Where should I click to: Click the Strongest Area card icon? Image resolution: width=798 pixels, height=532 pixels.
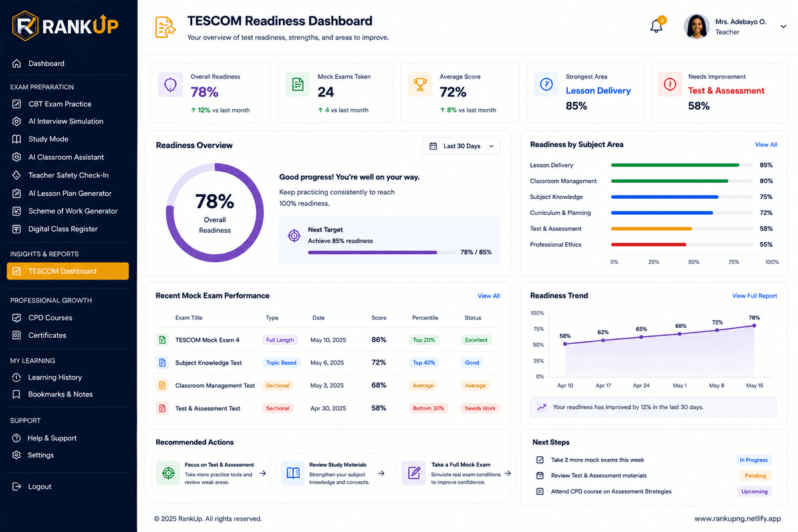(546, 84)
